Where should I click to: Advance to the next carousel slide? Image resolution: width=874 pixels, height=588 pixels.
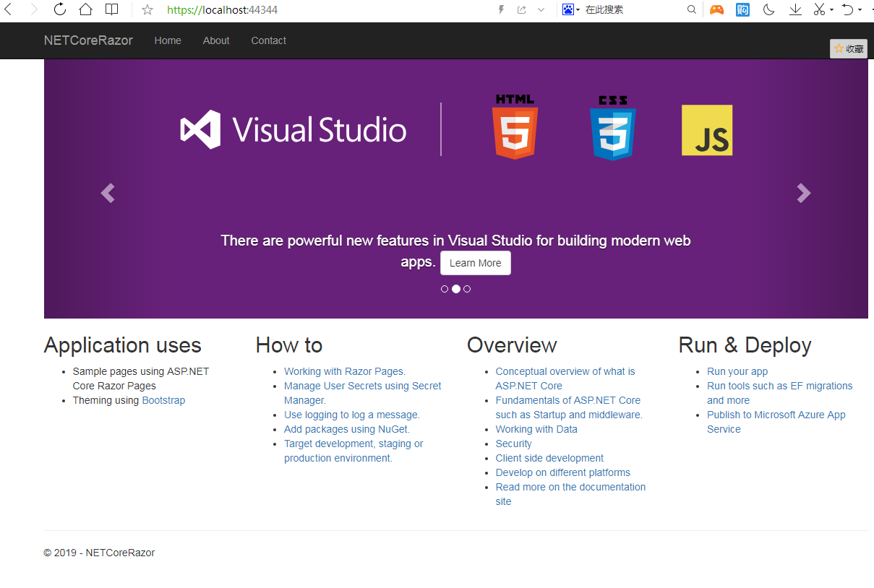(804, 193)
